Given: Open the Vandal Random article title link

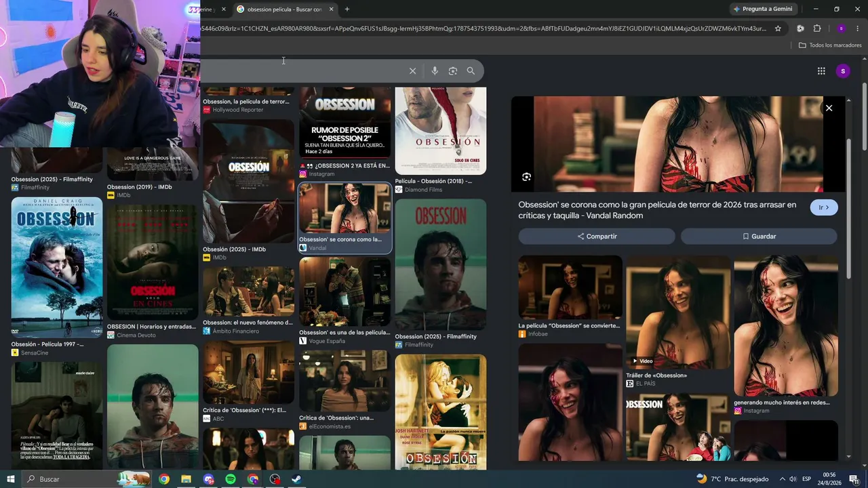Looking at the screenshot, I should tap(657, 210).
